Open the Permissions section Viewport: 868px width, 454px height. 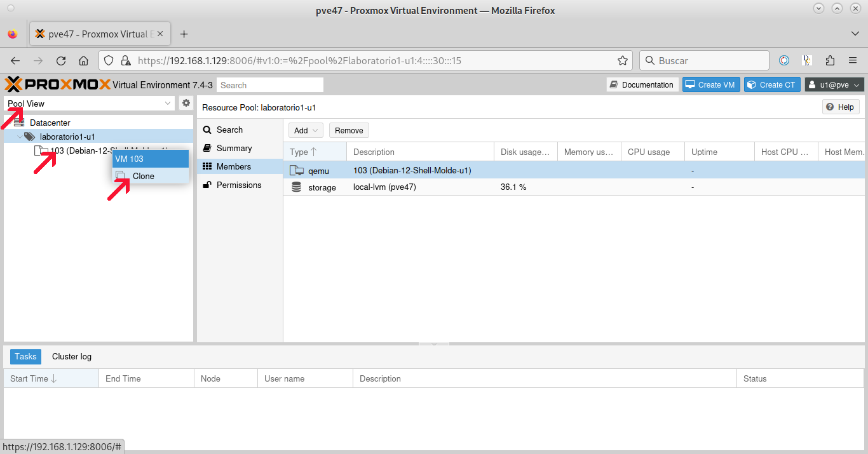pos(240,185)
